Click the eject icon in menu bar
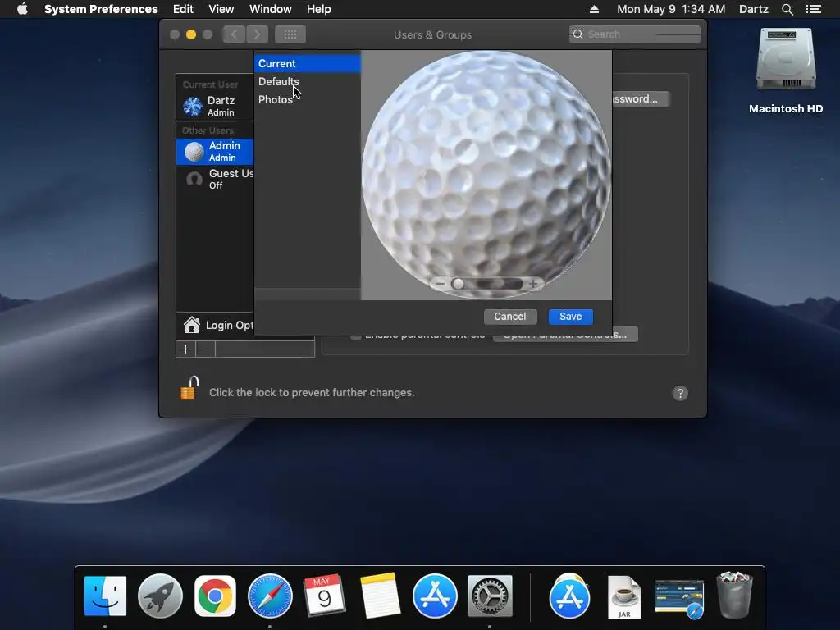The image size is (840, 630). point(594,9)
